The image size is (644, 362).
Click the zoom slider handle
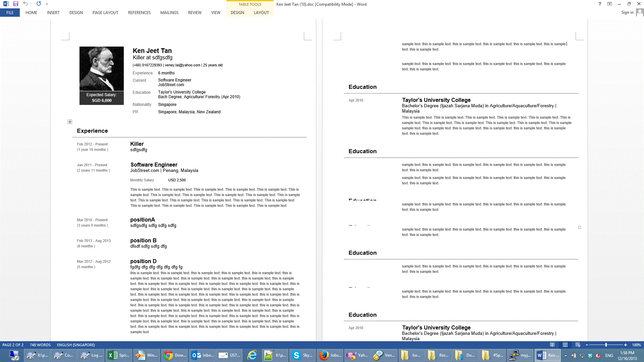point(606,345)
